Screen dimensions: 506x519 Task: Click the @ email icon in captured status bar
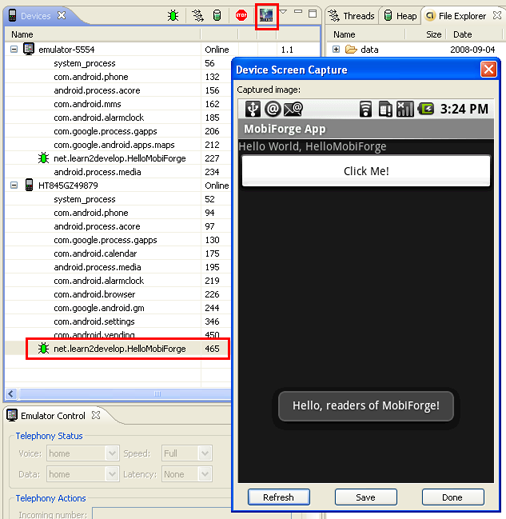pos(273,109)
